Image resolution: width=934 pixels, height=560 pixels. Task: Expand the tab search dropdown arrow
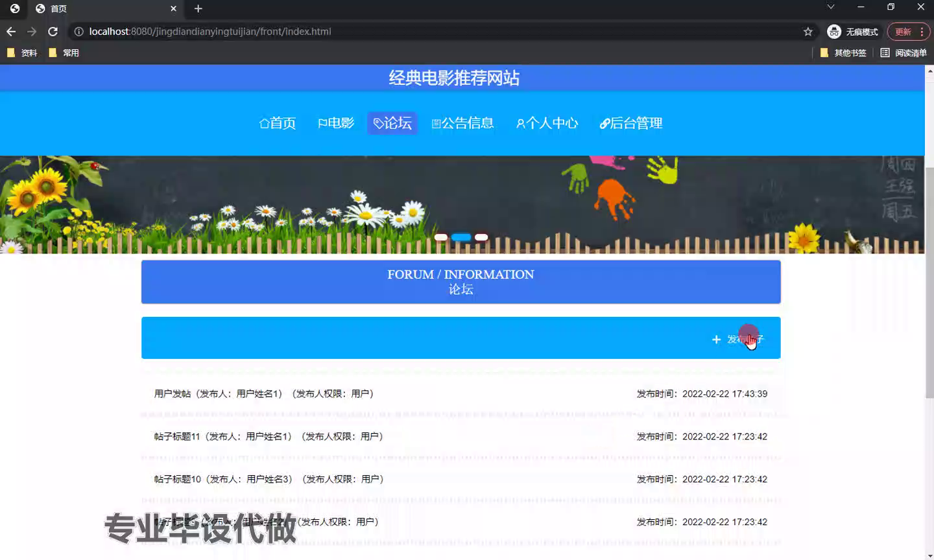tap(830, 7)
